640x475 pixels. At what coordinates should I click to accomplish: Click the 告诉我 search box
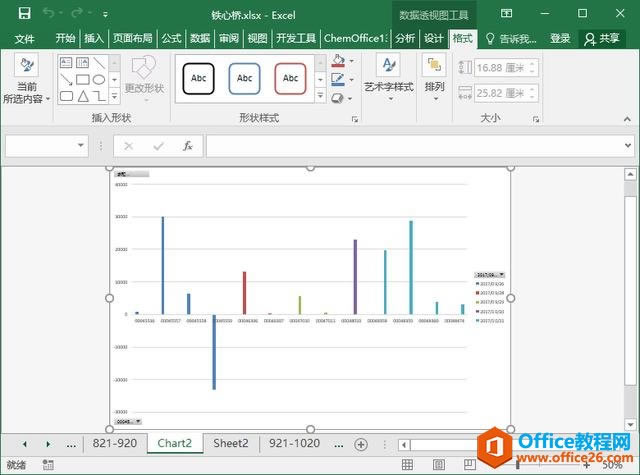point(511,39)
